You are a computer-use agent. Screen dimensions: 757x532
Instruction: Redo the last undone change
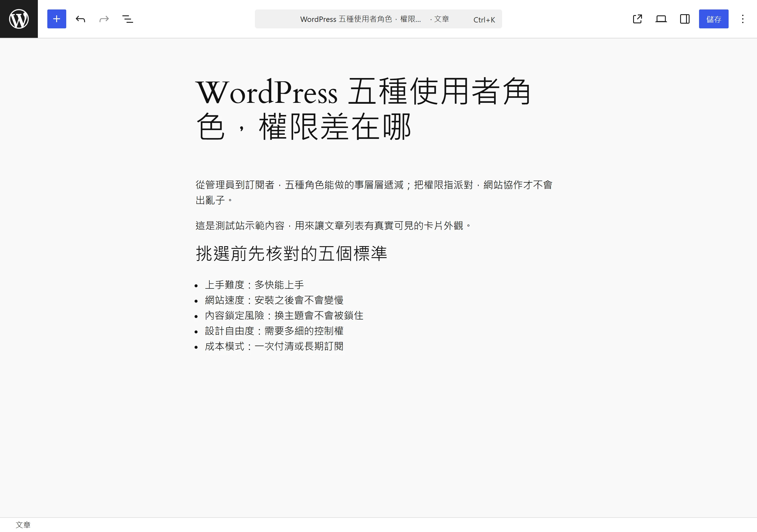click(x=104, y=19)
